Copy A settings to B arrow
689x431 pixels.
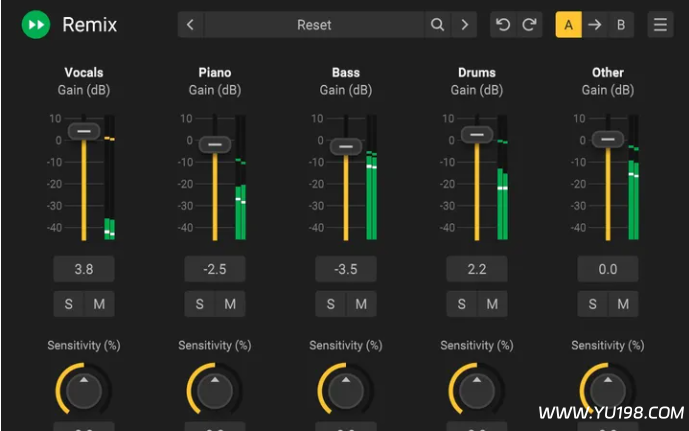coord(595,25)
